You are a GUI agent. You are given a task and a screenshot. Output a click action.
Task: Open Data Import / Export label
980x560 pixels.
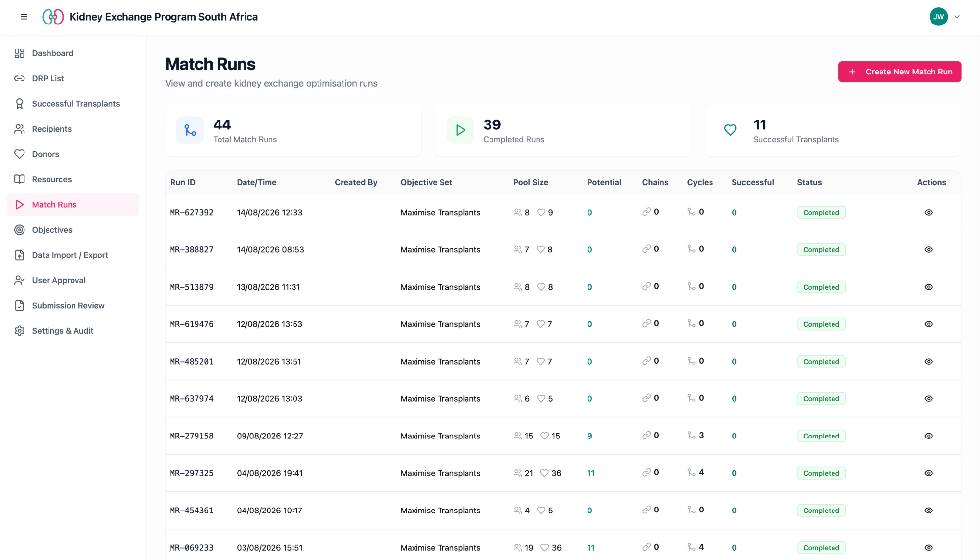coord(70,255)
